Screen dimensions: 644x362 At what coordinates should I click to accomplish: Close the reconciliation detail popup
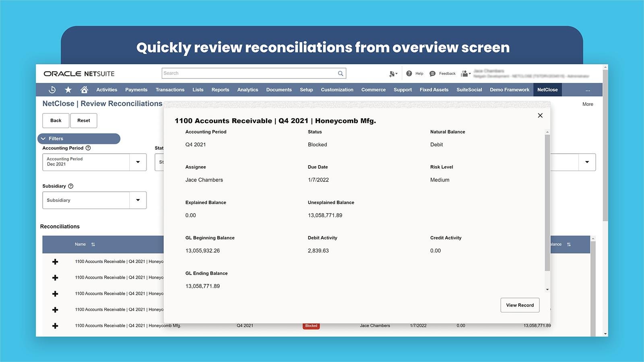coord(540,115)
